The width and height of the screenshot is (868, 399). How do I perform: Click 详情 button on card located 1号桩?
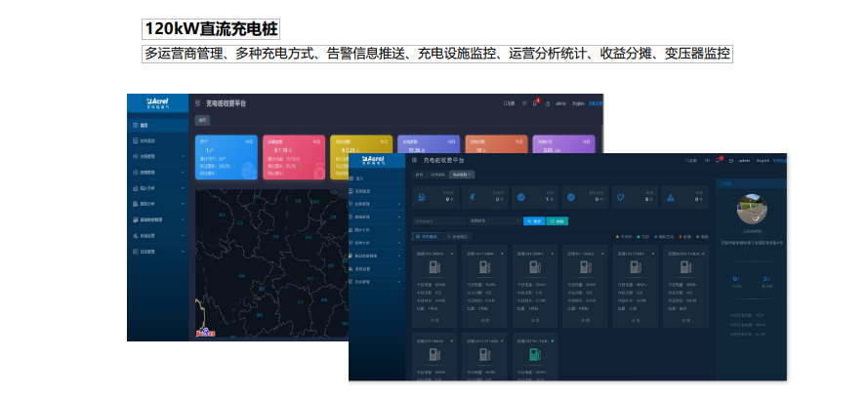[x=434, y=320]
